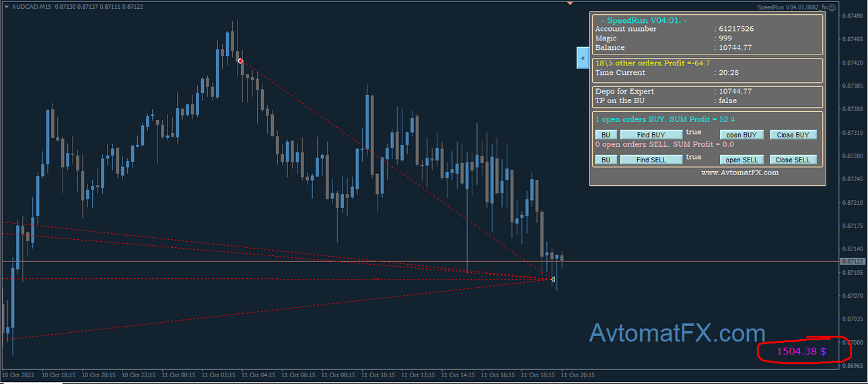Collapse the SpeedRun panel with the < button
868x384 pixels.
pyautogui.click(x=583, y=58)
